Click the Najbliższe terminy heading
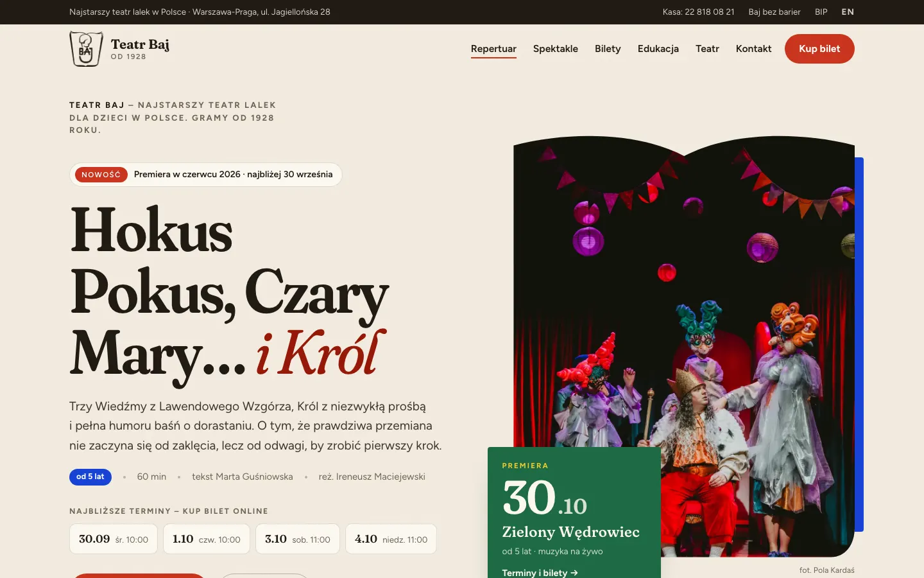 point(169,511)
